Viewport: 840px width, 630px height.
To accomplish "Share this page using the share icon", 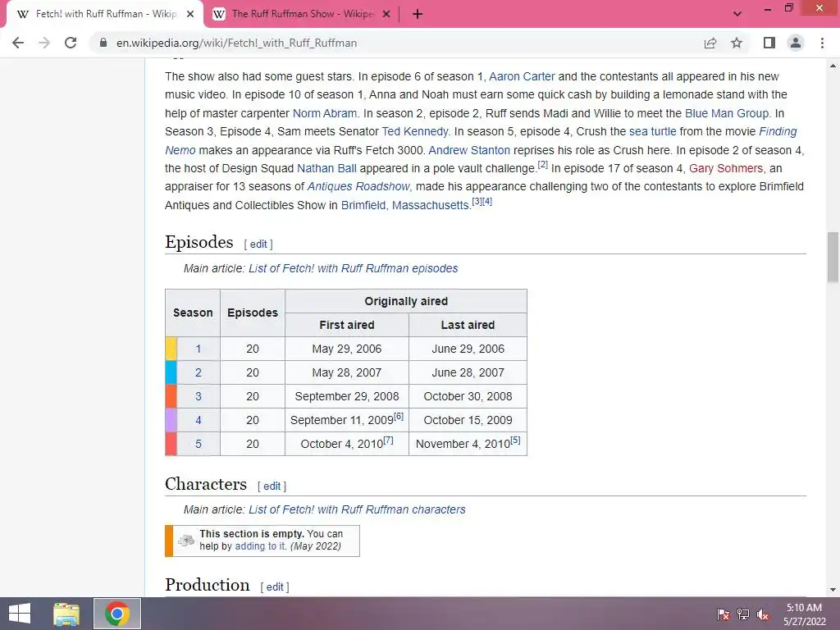I will [710, 43].
